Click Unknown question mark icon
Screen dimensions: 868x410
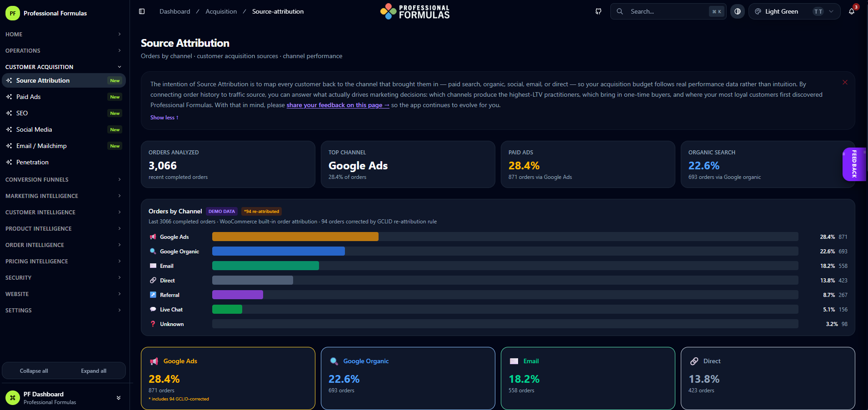(153, 324)
